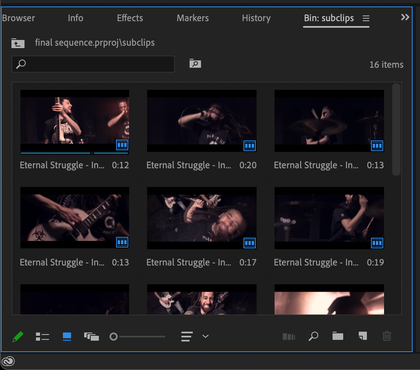Switch to the Effects tab

130,18
